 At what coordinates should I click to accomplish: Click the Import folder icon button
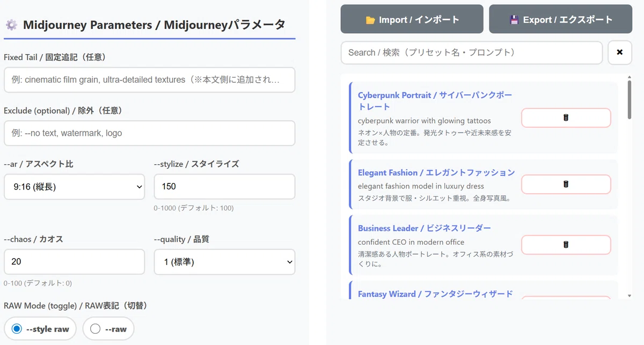click(x=412, y=20)
